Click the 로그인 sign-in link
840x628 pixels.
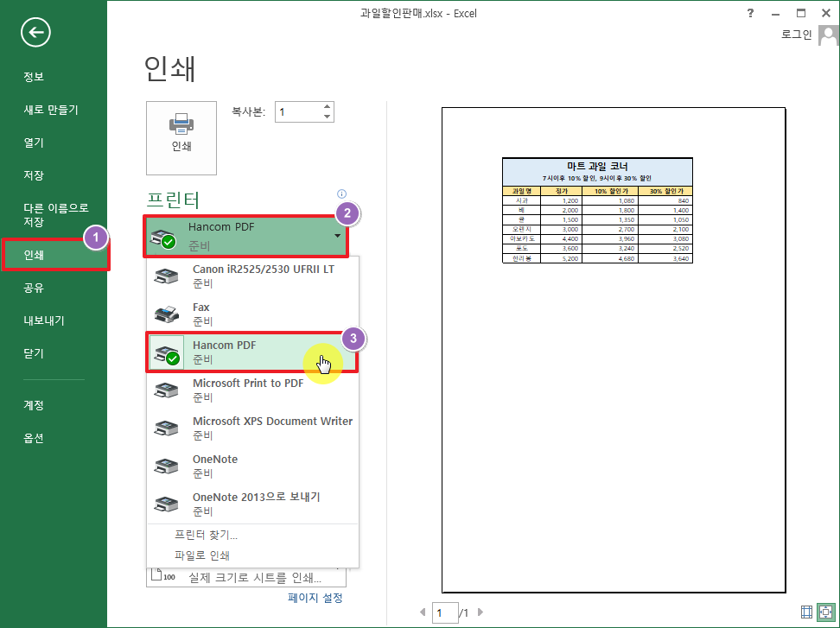tap(796, 35)
